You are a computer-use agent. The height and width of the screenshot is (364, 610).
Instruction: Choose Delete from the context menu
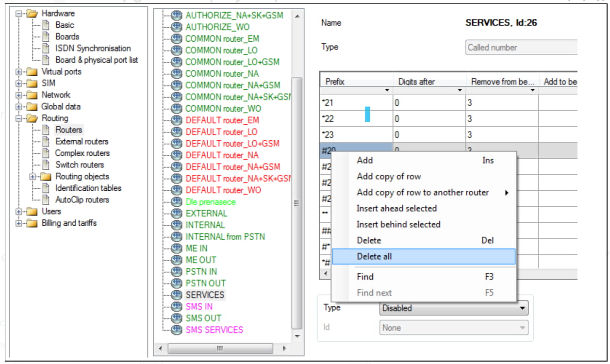tap(424, 240)
